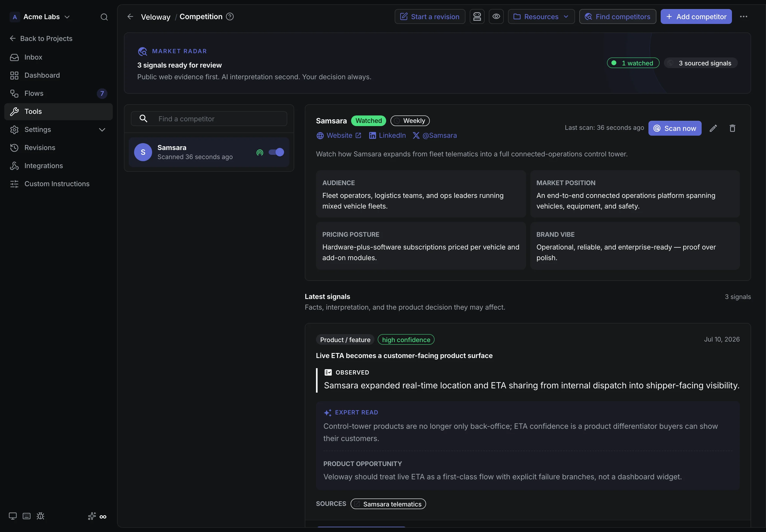This screenshot has width=766, height=532.
Task: Click the Veloway breadcrumb
Action: tap(156, 17)
